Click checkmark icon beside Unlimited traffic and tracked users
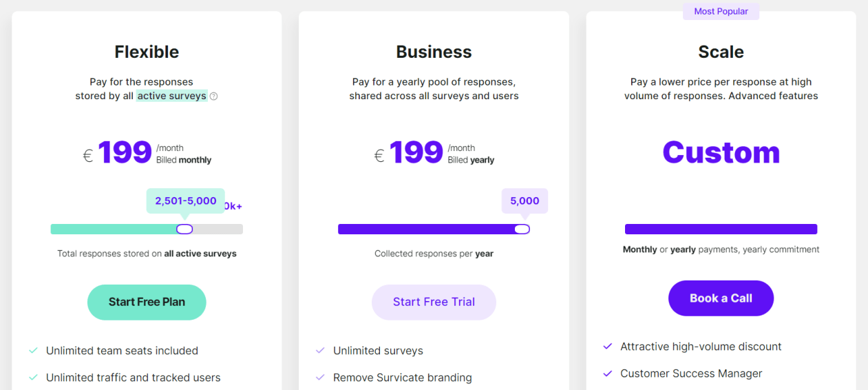 pos(33,378)
